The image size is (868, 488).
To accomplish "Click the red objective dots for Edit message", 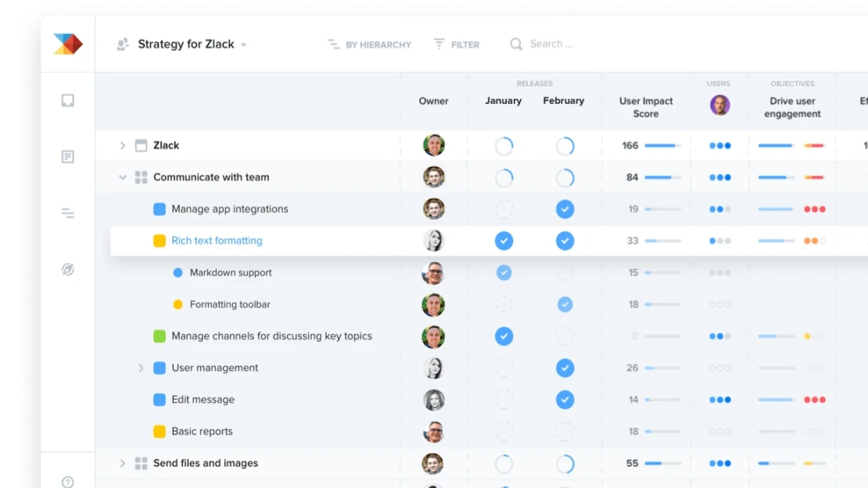I will point(814,400).
